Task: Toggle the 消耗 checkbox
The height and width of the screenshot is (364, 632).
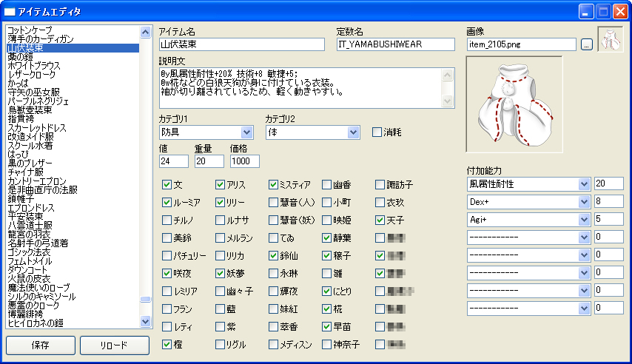Action: [377, 132]
